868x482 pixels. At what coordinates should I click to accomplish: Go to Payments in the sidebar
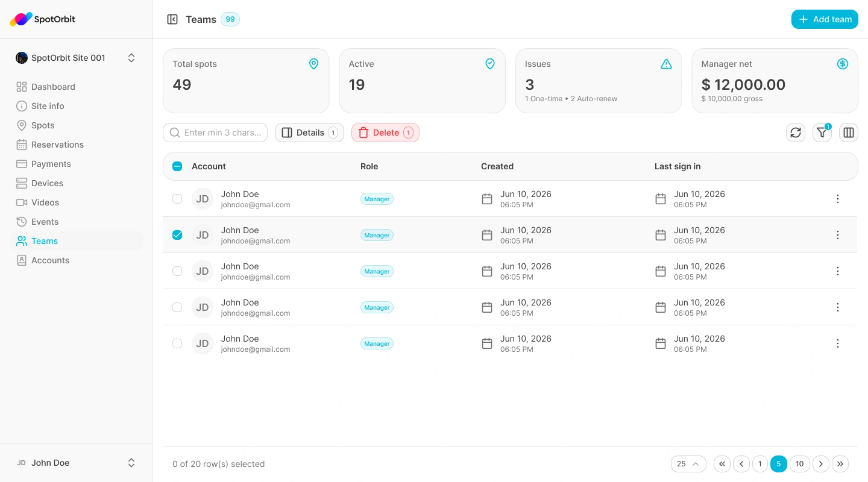[x=77, y=164]
